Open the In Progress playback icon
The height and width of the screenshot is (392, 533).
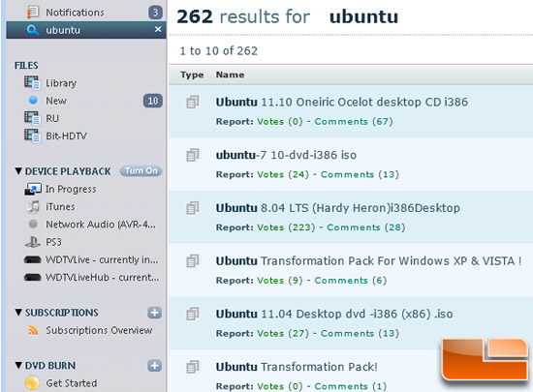pos(33,189)
